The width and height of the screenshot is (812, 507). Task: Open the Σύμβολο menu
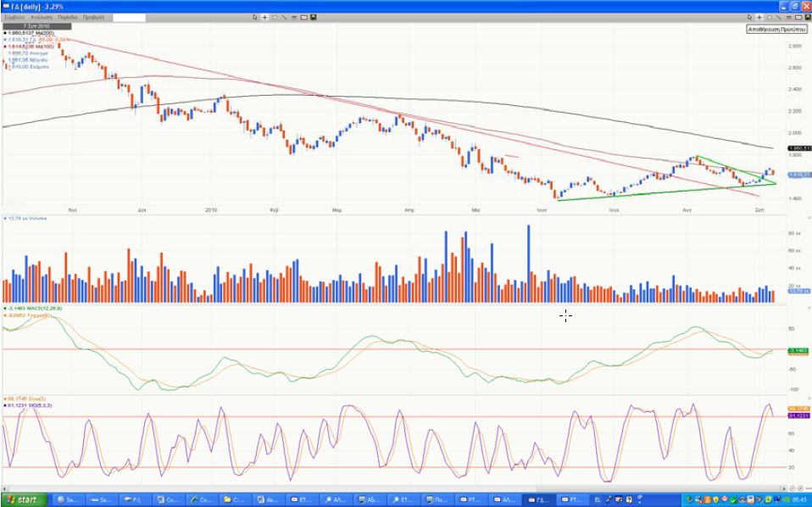coord(14,17)
